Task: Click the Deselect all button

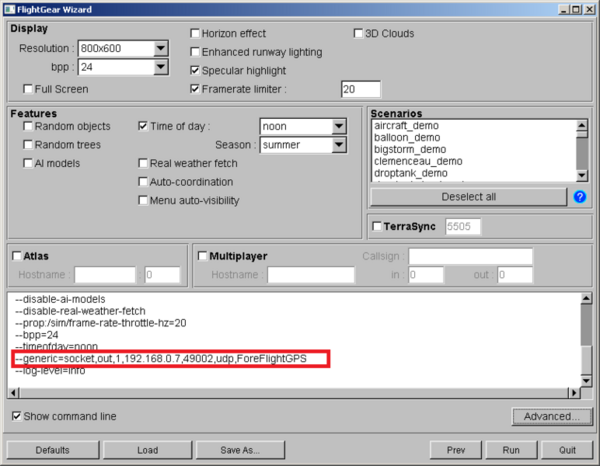Action: (468, 197)
